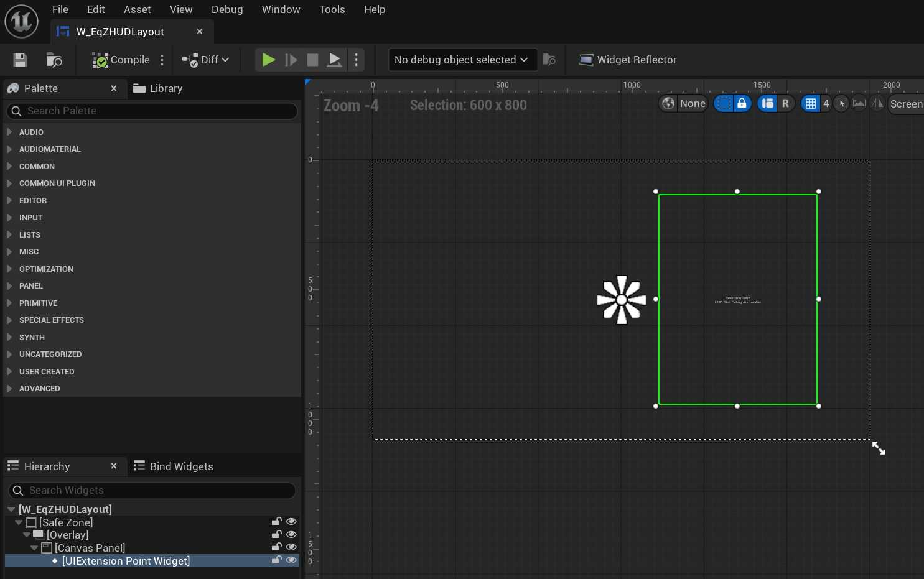Click the Search Palette input field
The width and height of the screenshot is (924, 579).
pyautogui.click(x=152, y=111)
